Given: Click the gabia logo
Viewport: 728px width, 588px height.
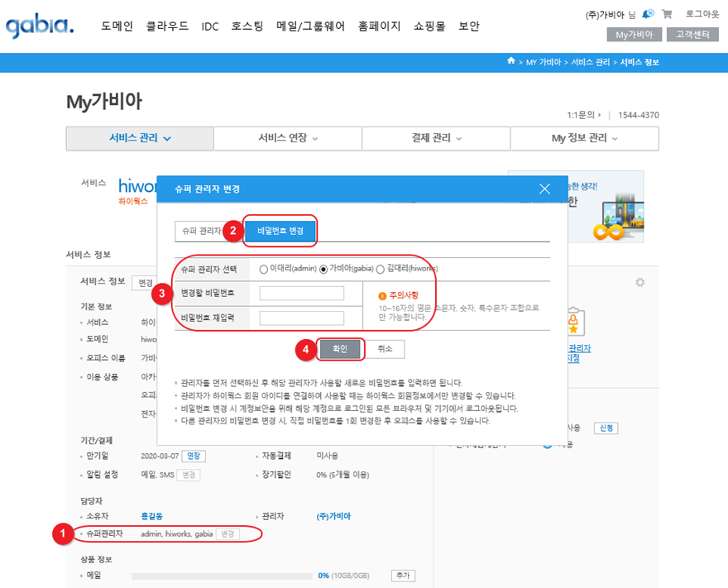Looking at the screenshot, I should click(x=40, y=26).
